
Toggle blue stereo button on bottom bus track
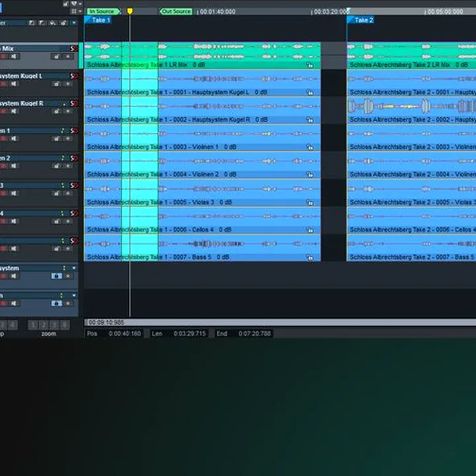coord(57,303)
